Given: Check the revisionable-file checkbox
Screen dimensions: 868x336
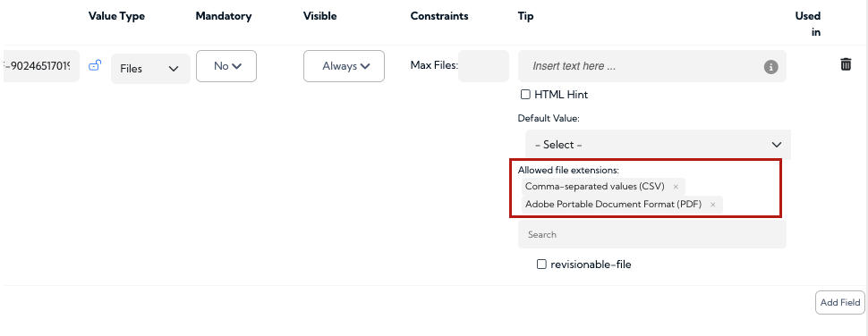Looking at the screenshot, I should (541, 265).
